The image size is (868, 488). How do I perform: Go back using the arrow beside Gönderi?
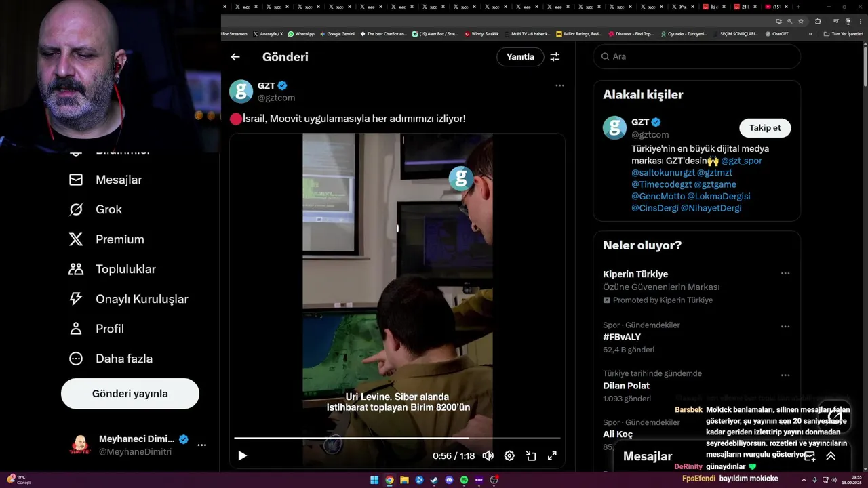[235, 57]
